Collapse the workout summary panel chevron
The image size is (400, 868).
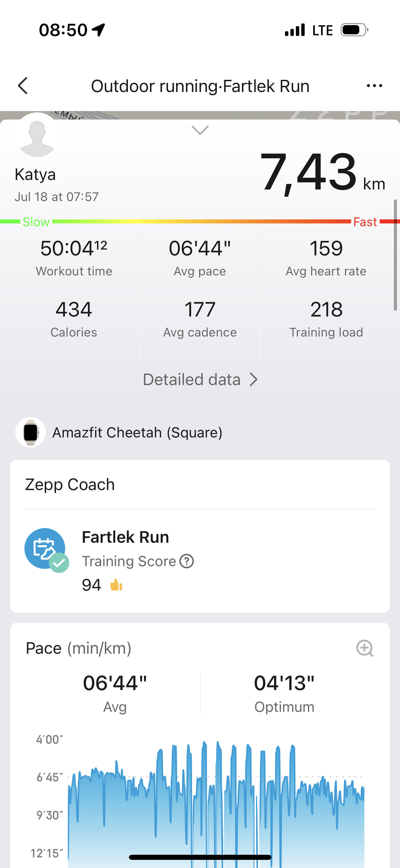(x=200, y=130)
